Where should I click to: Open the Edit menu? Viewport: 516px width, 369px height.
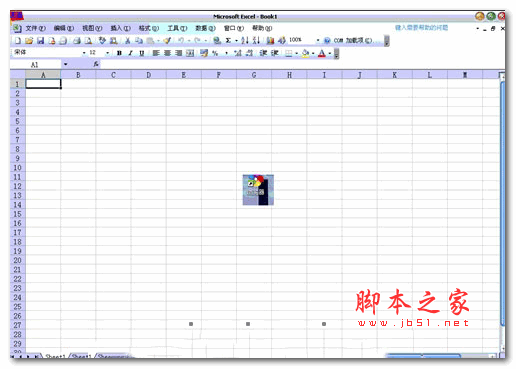coord(64,28)
